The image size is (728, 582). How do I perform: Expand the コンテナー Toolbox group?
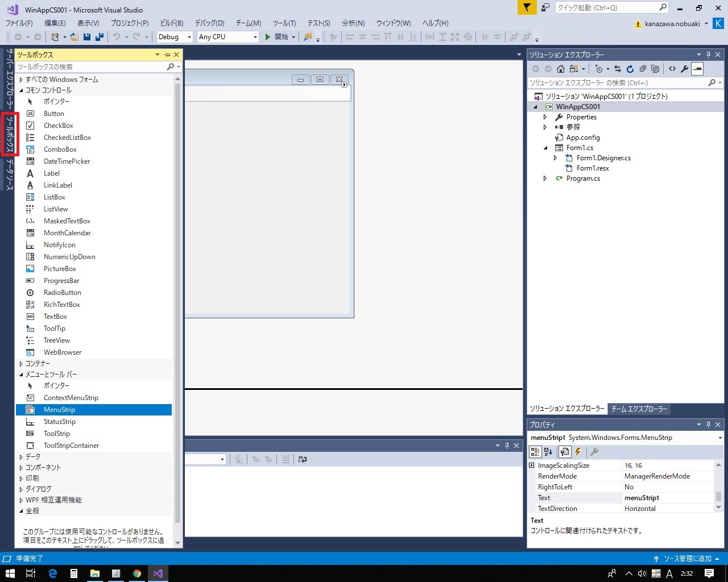(22, 364)
